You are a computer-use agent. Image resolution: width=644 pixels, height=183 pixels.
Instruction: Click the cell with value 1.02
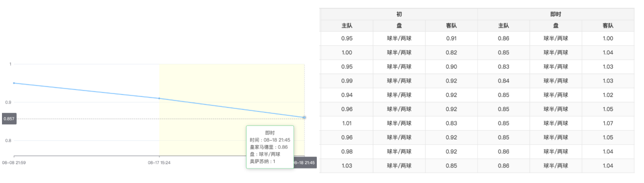coord(608,95)
